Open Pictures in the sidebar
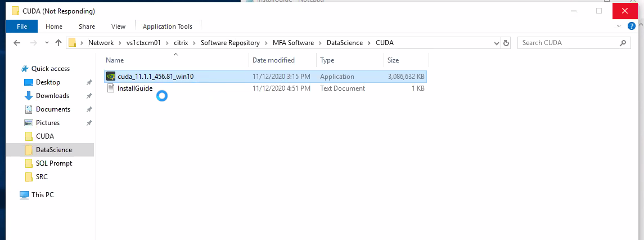 point(48,123)
